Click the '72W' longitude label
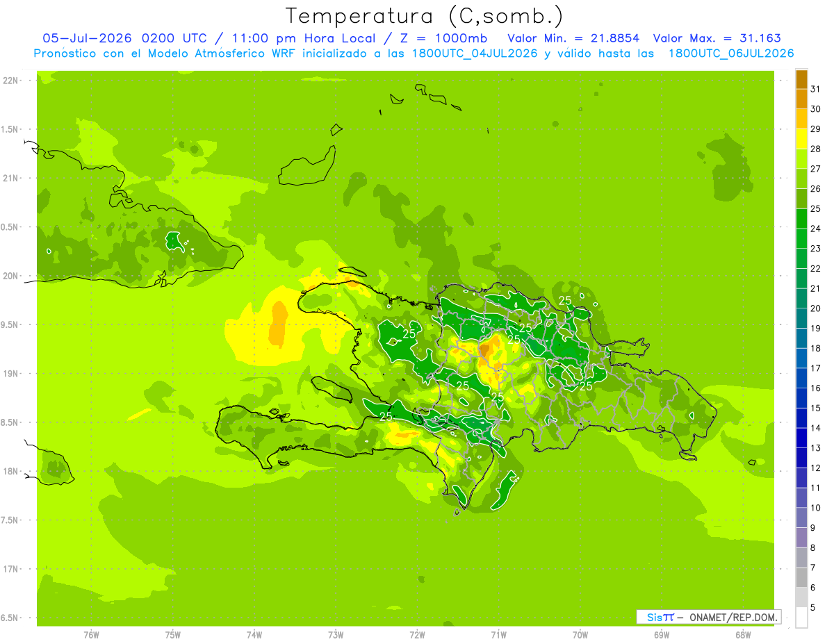The width and height of the screenshot is (834, 644). pos(417,635)
